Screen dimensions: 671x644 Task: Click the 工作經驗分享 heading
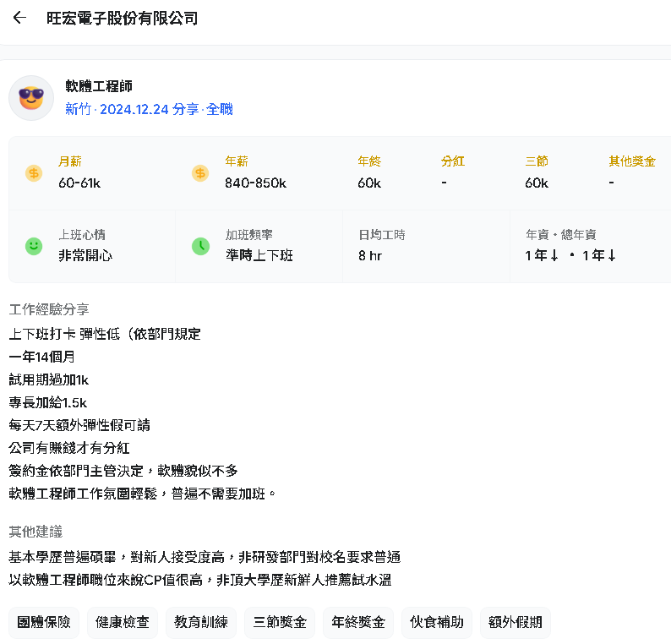(49, 309)
